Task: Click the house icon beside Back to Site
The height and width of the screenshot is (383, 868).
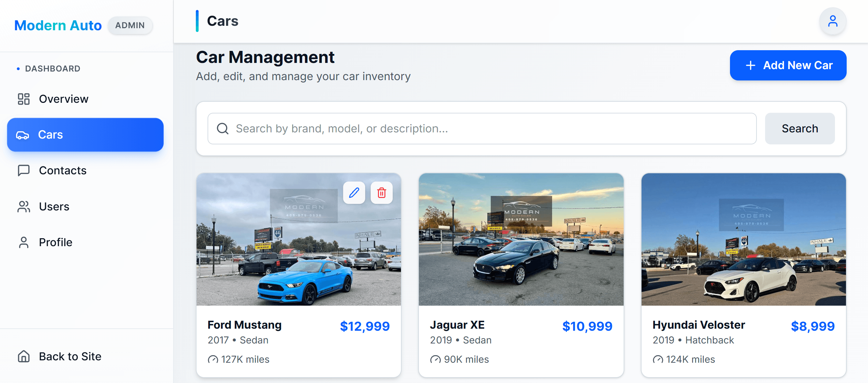Action: pos(24,357)
